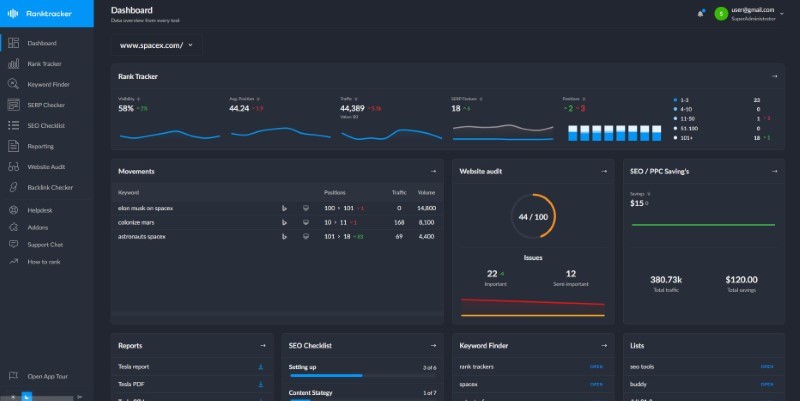Select the elon musk on spacex keyword

click(145, 208)
